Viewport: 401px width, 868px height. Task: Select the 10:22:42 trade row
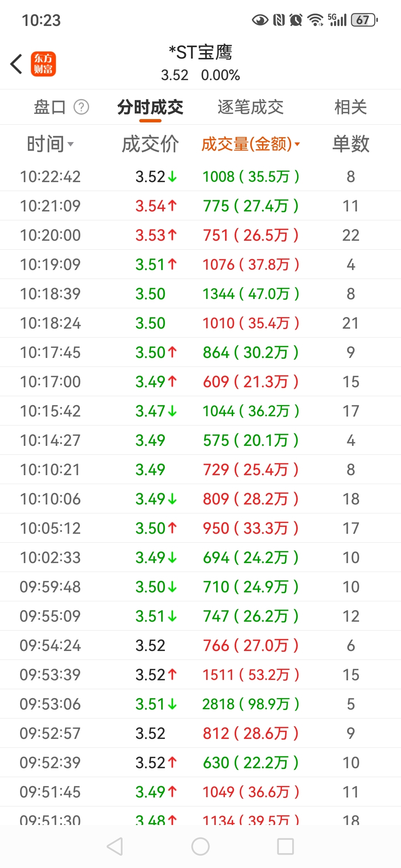pos(200,177)
